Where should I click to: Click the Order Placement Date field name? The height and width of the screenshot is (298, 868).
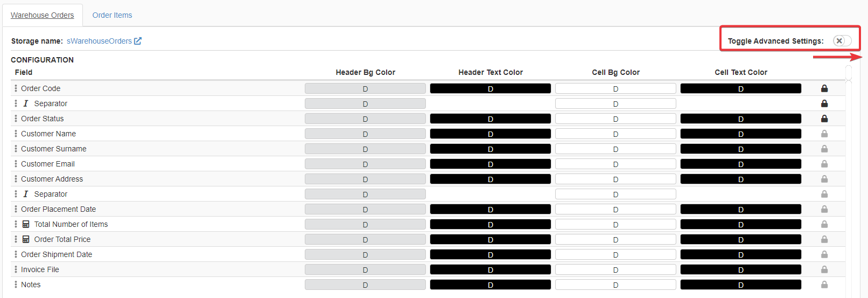tap(58, 209)
